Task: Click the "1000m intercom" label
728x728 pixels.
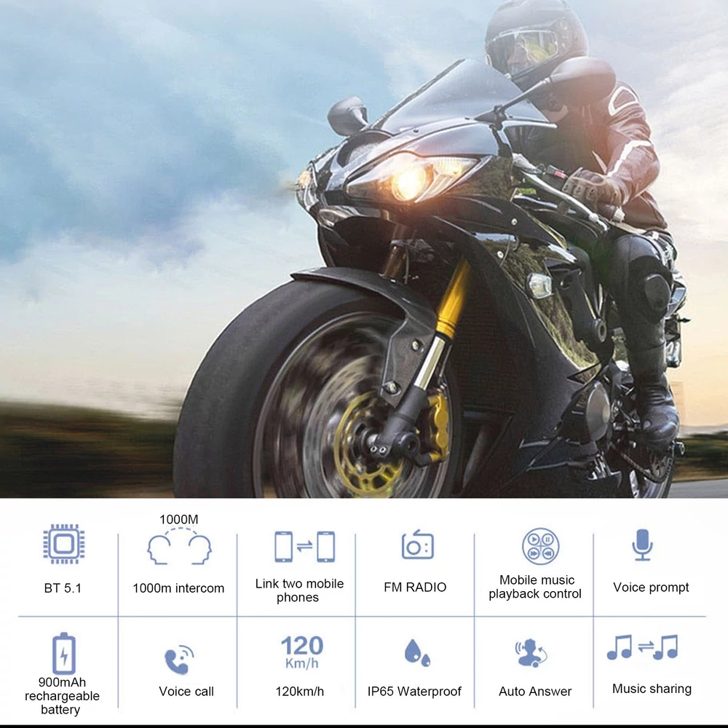Action: 178,588
